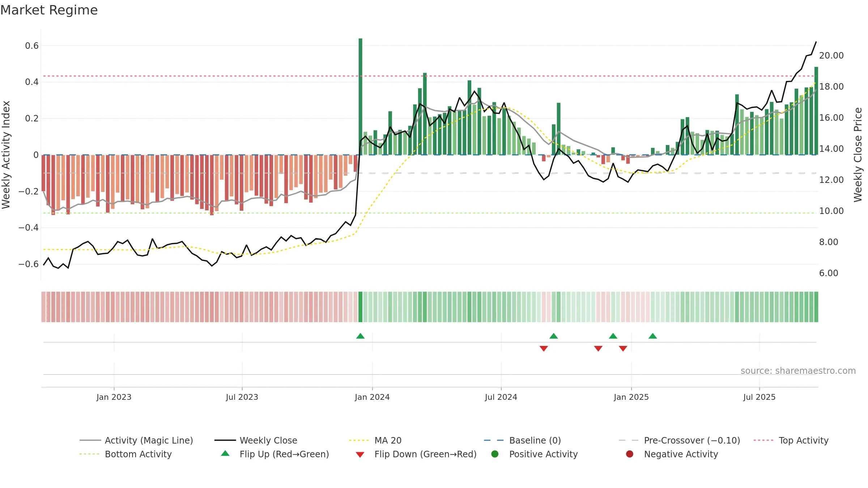Image resolution: width=868 pixels, height=488 pixels.
Task: Click the source: sharemaestro.com text
Action: pos(798,371)
